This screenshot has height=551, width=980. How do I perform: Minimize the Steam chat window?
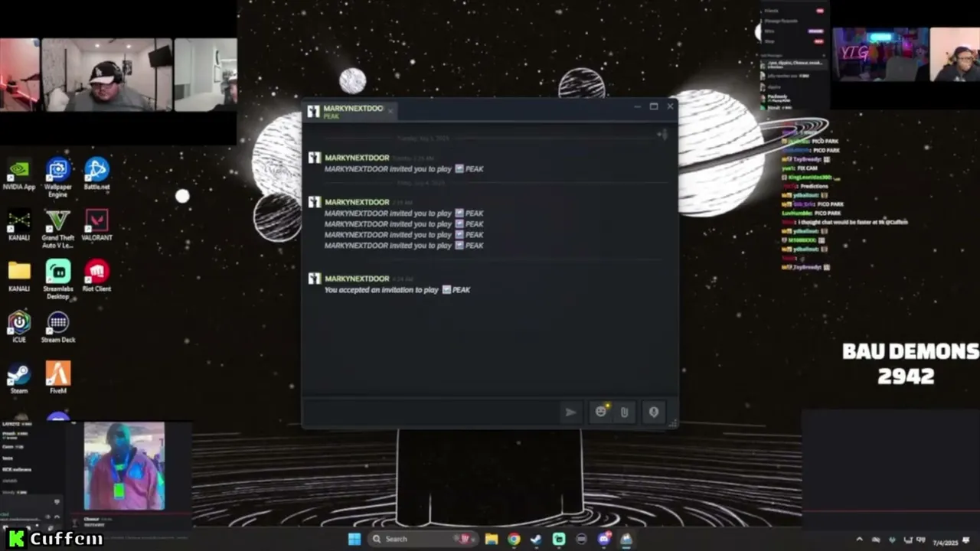coord(637,106)
